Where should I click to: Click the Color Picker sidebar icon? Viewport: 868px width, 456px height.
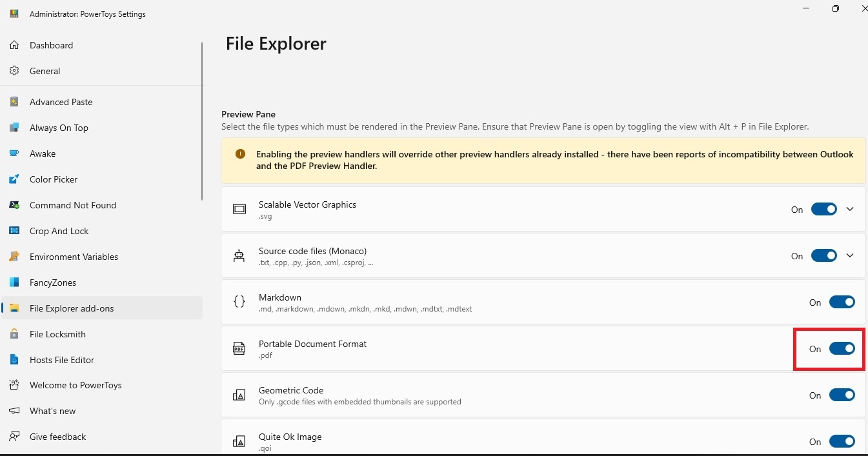click(14, 179)
